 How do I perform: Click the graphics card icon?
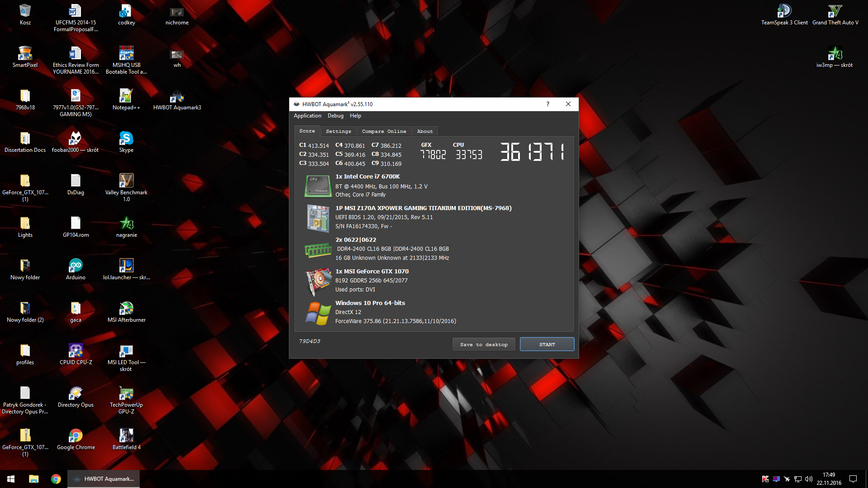(x=318, y=281)
